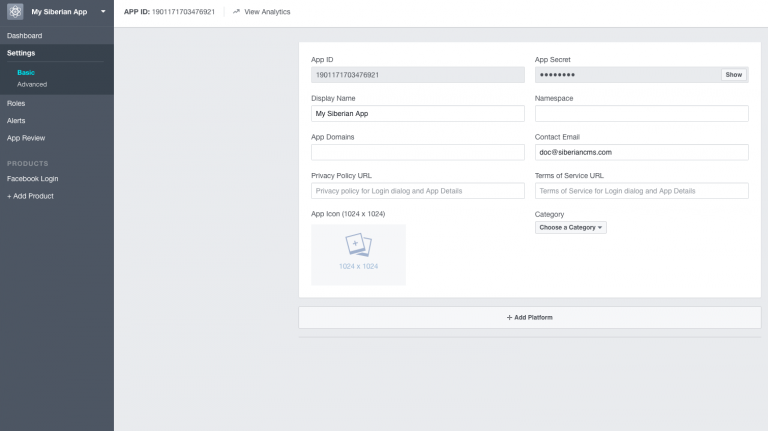768x431 pixels.
Task: Select Settings in the sidebar
Action: (21, 53)
